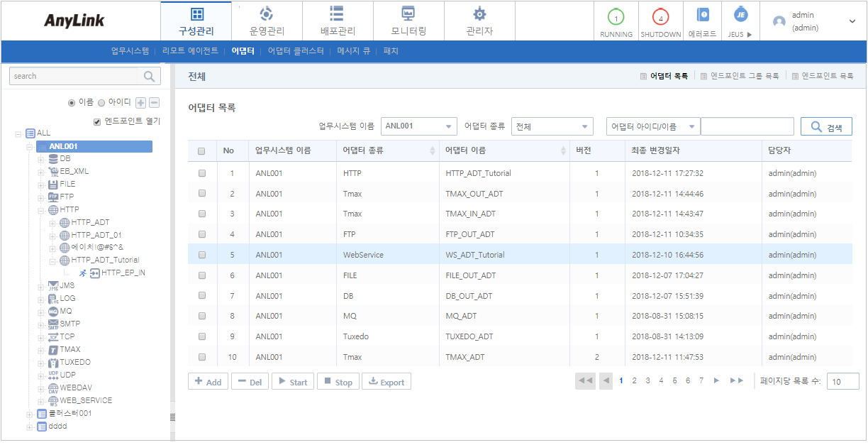The image size is (868, 445).
Task: Click the RUNNING status circle icon
Action: (616, 17)
